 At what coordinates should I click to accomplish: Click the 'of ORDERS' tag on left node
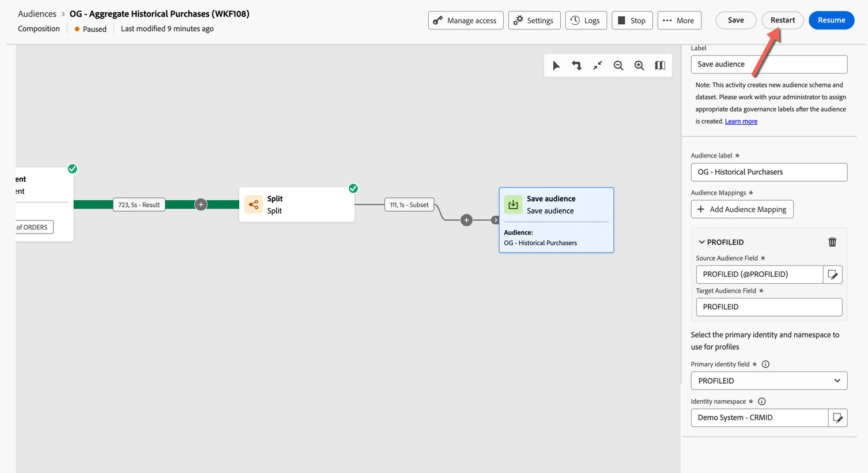34,227
